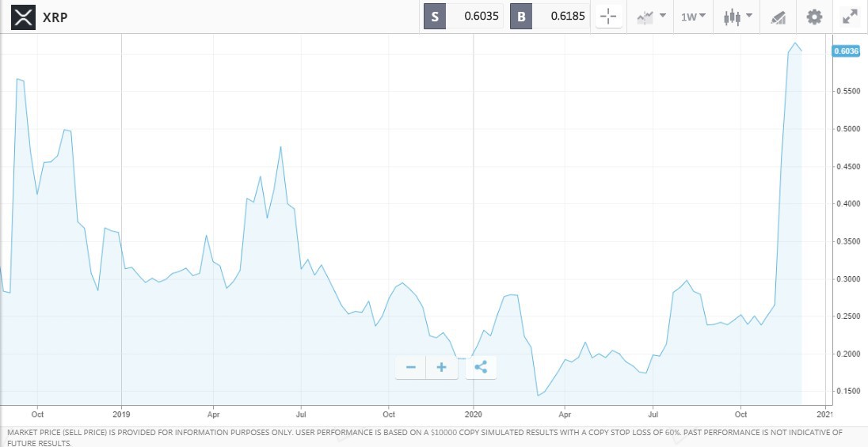868x447 pixels.
Task: Open chart settings gear
Action: click(814, 17)
